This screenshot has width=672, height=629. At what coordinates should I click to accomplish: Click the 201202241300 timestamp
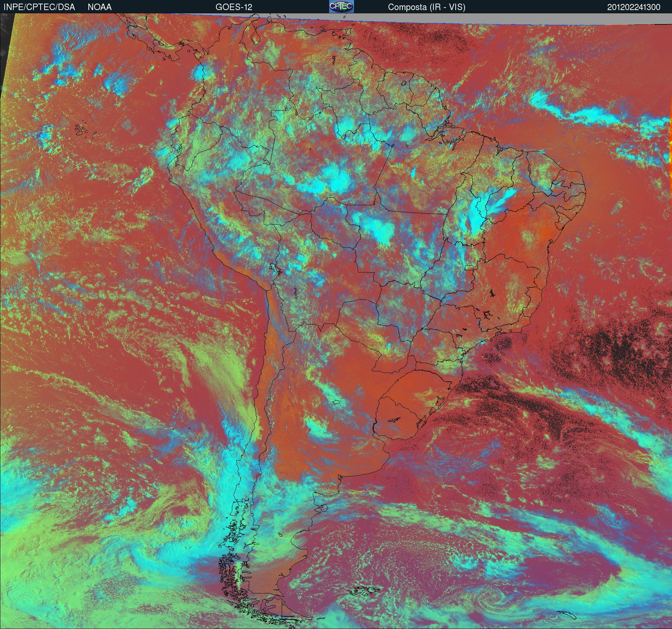[x=634, y=7]
